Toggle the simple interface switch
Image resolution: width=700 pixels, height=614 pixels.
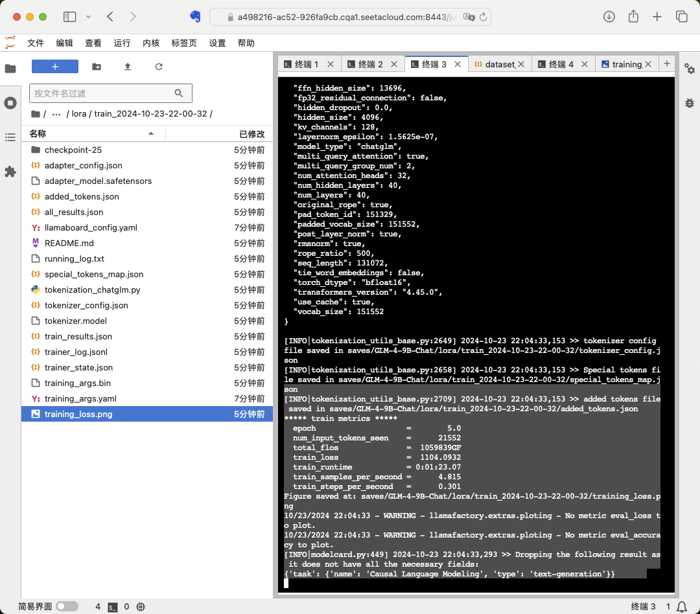(x=67, y=607)
